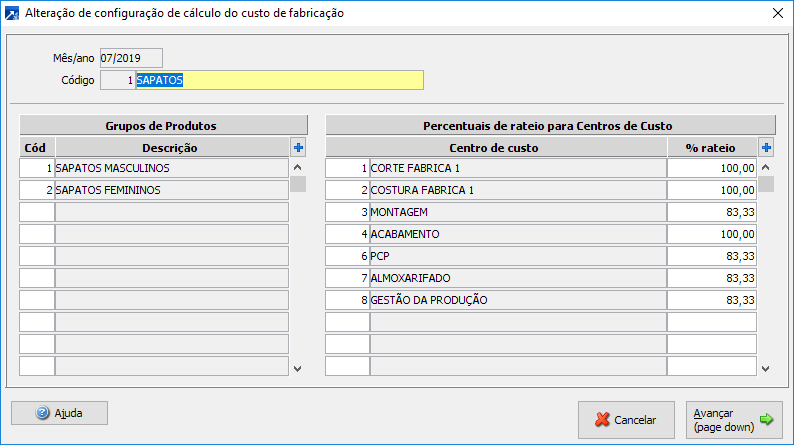Image resolution: width=794 pixels, height=445 pixels.
Task: Edit the % rateio for MONTAGEM
Action: (712, 212)
